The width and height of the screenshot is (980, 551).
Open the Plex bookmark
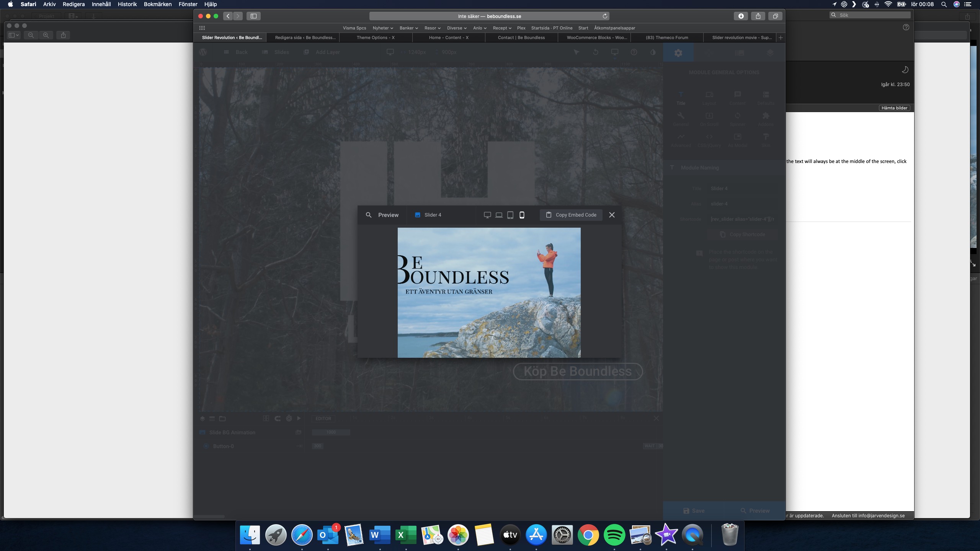(521, 28)
